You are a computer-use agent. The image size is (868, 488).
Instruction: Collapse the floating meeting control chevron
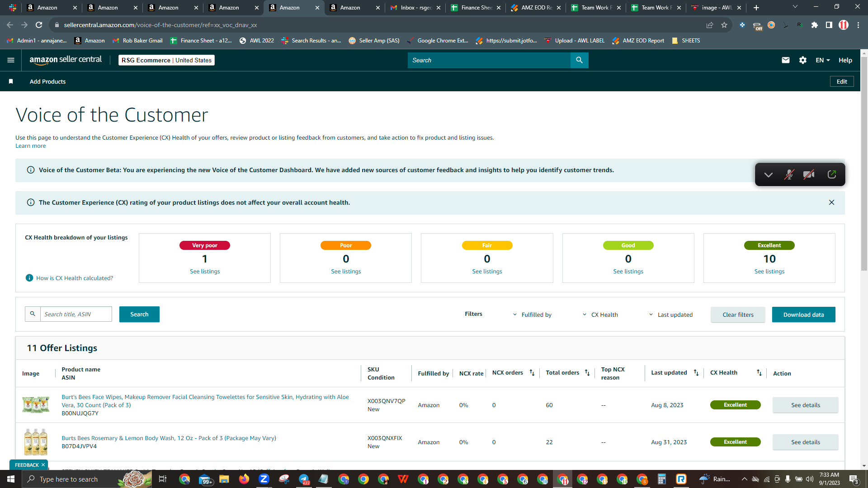[768, 174]
